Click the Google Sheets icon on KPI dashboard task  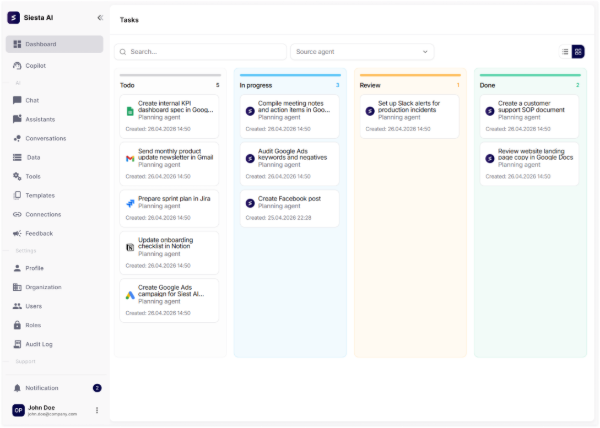130,110
